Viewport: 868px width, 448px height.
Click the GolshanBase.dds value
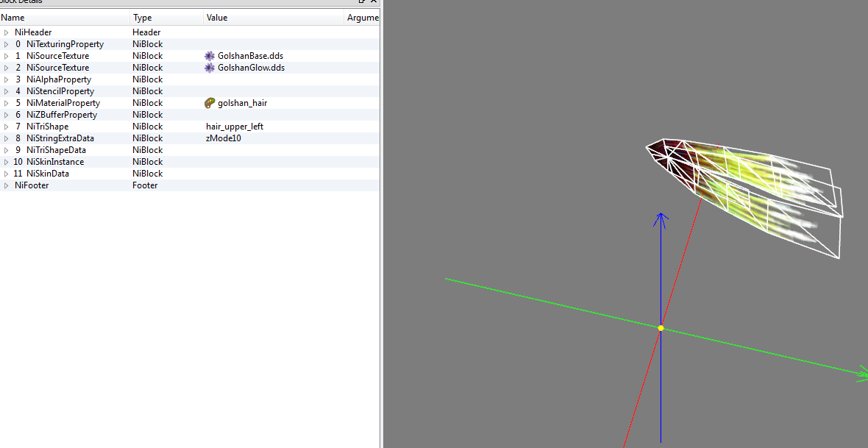click(251, 56)
